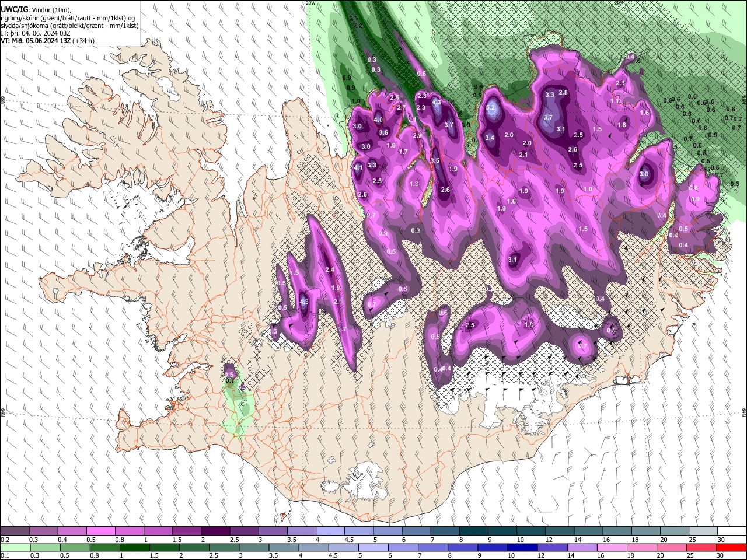Image resolution: width=747 pixels, height=560 pixels.
Task: Click the dark teal 9–10 snow legend swatch
Action: tap(502, 531)
